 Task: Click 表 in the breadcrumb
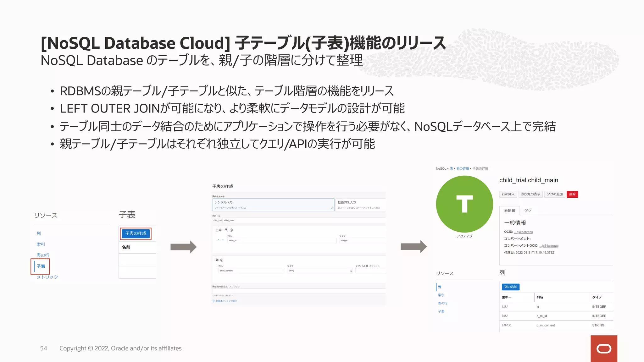(x=451, y=169)
